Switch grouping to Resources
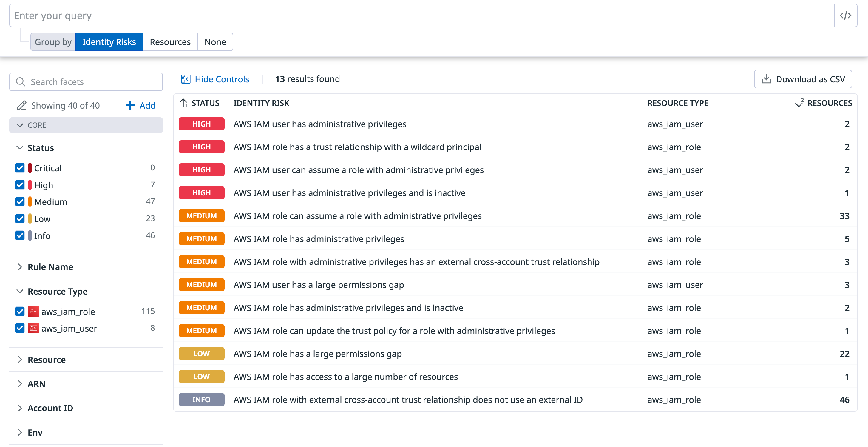Viewport: 868px width, 447px height. 170,42
